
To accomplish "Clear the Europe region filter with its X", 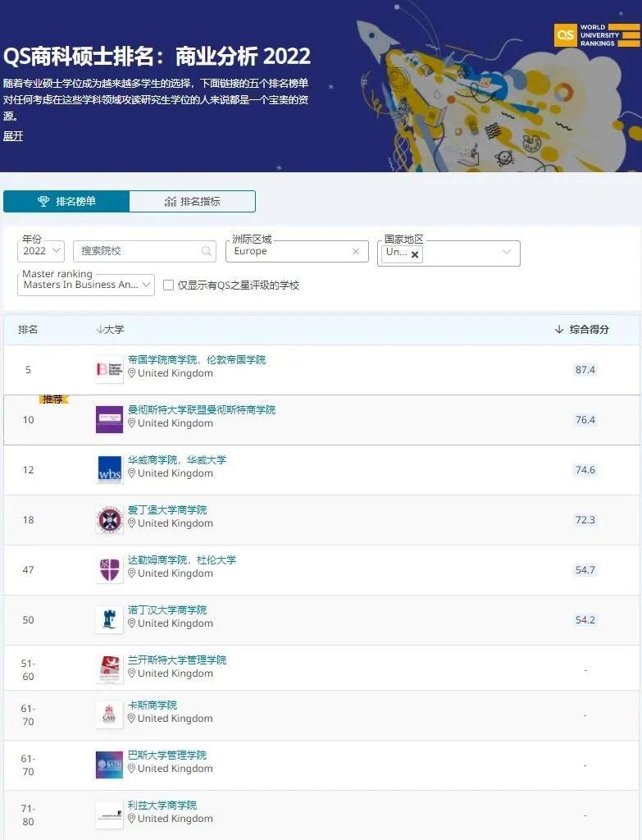I will [356, 251].
